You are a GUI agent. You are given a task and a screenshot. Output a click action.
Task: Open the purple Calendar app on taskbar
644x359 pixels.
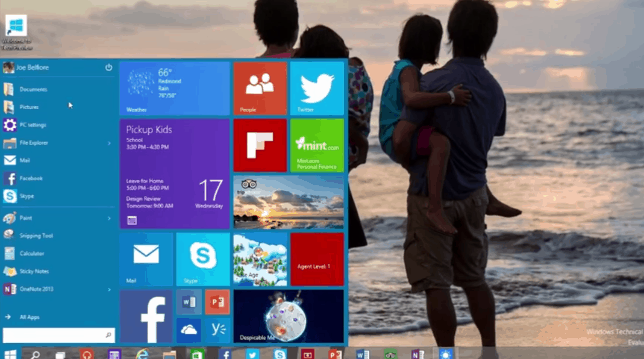click(x=113, y=354)
